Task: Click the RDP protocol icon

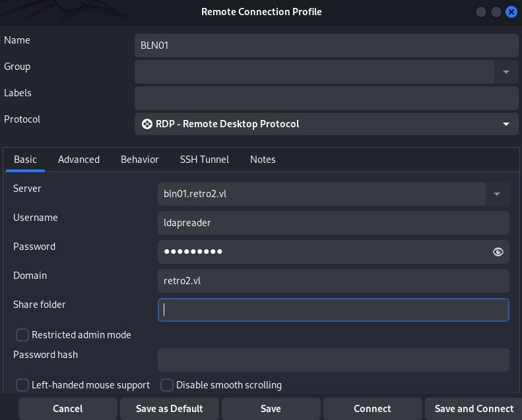Action: [x=147, y=124]
